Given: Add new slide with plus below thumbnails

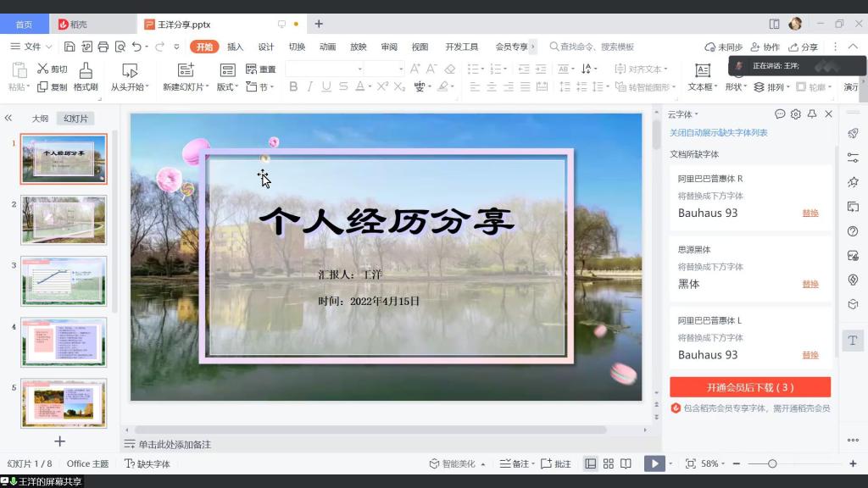Looking at the screenshot, I should (x=59, y=441).
